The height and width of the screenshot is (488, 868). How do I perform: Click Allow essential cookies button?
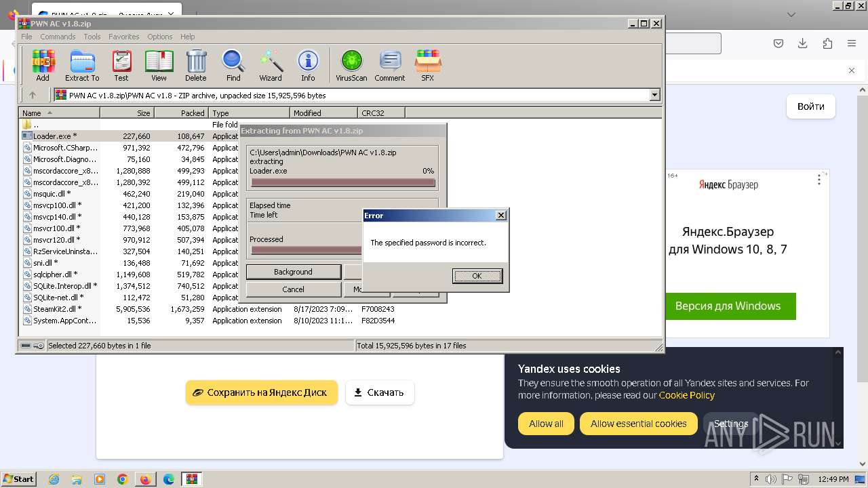[638, 424]
